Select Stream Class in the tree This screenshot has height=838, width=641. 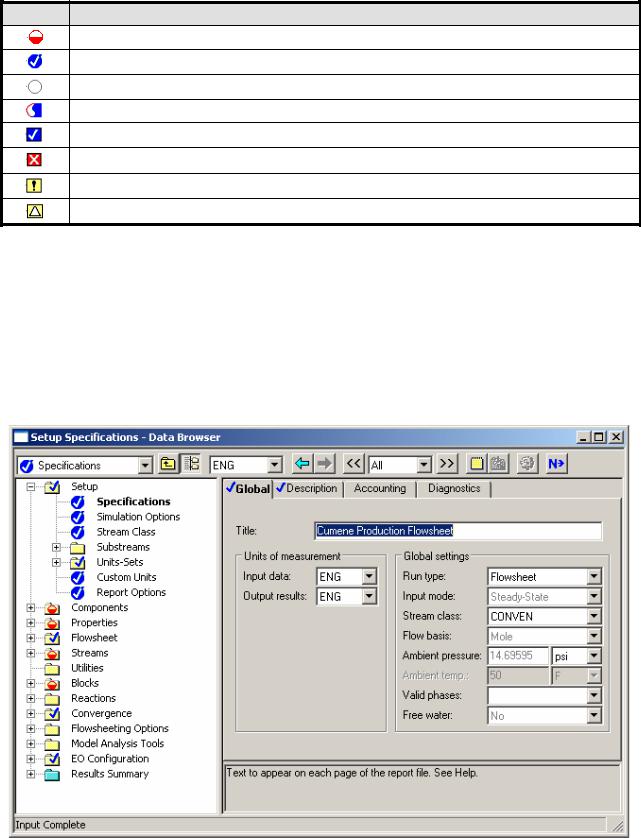pos(126,532)
